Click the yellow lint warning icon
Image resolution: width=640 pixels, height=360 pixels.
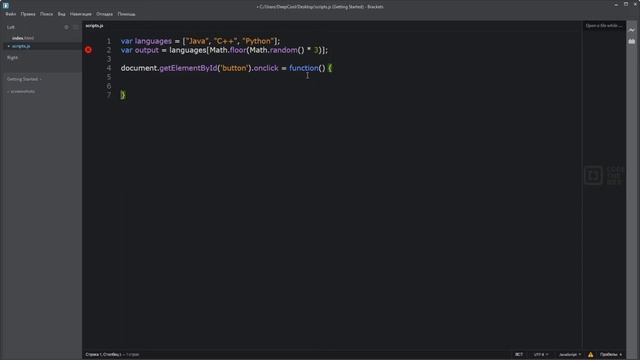coord(591,354)
